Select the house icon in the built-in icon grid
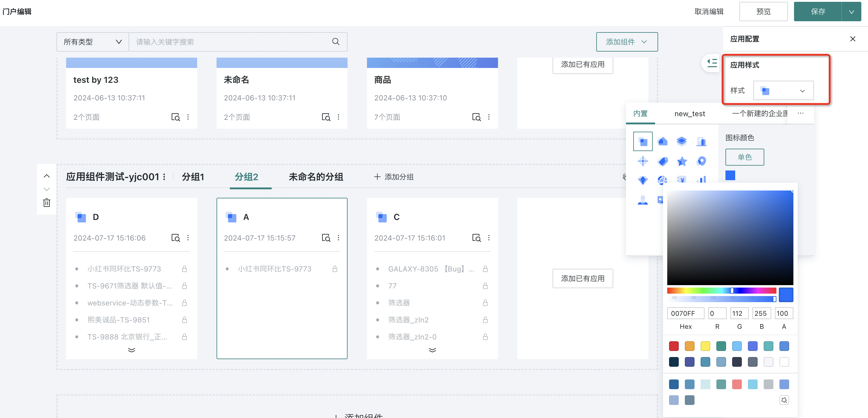Viewport: 868px width, 418px height. point(662,141)
